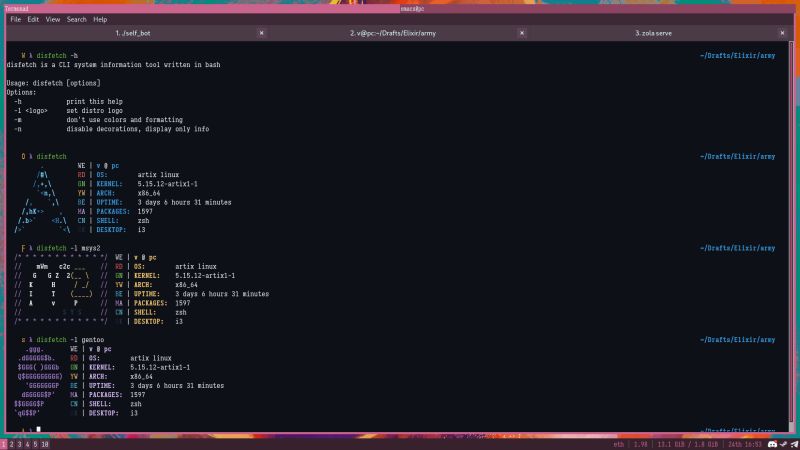The height and width of the screenshot is (450, 800).
Task: Click the Discord tray icon
Action: (x=772, y=444)
